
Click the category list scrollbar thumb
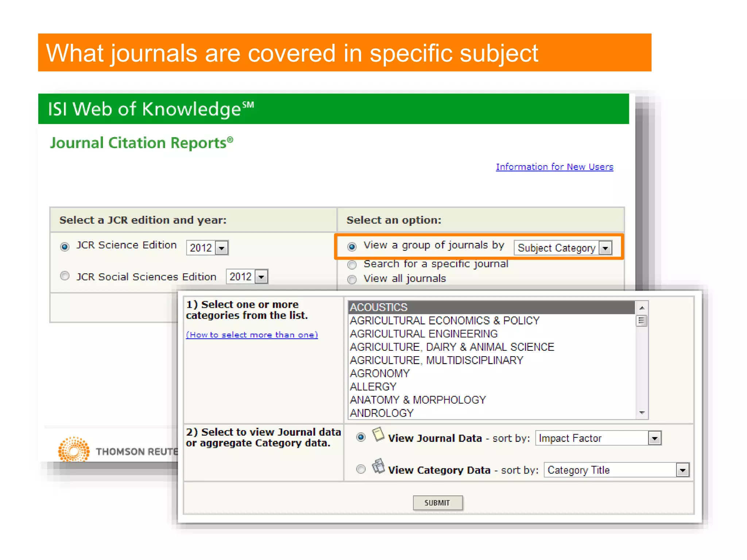tap(642, 321)
